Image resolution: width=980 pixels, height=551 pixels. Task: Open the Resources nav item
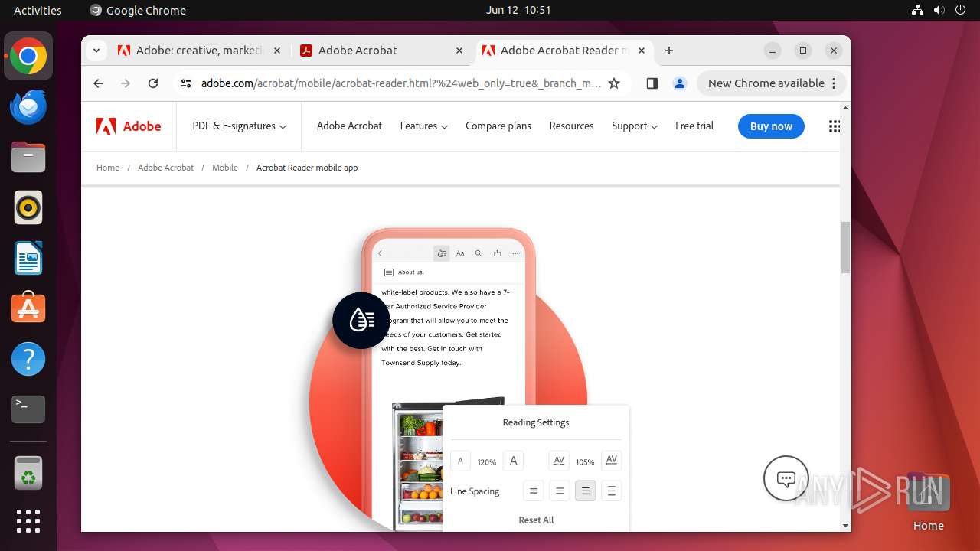(571, 126)
